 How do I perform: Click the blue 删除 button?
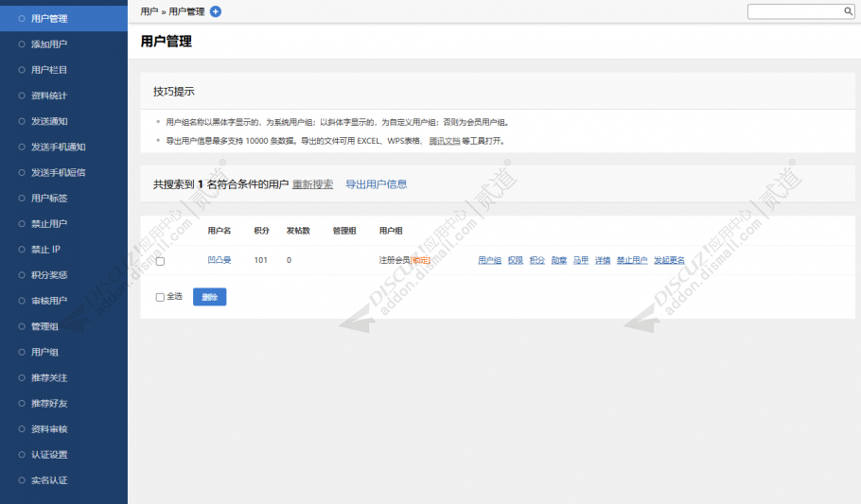click(x=210, y=297)
